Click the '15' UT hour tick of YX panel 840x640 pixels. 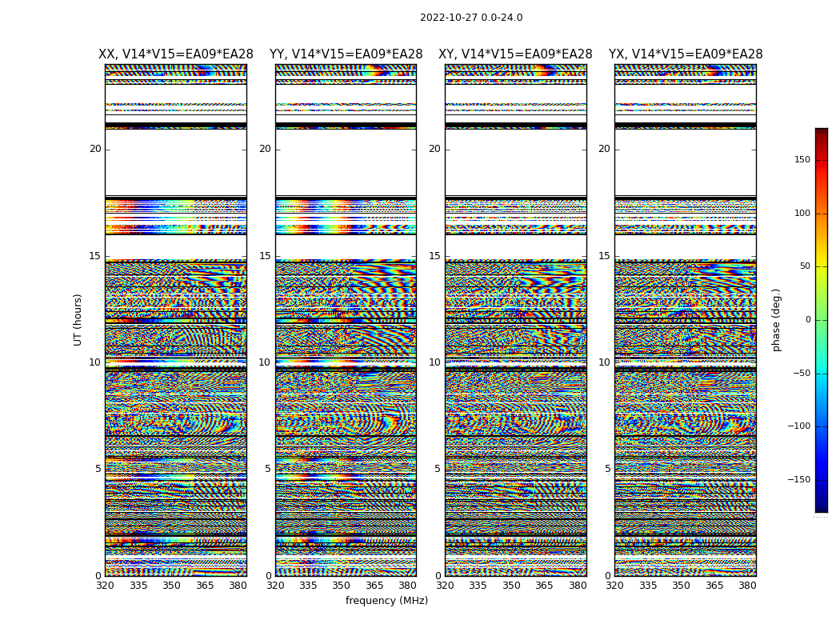[x=605, y=256]
